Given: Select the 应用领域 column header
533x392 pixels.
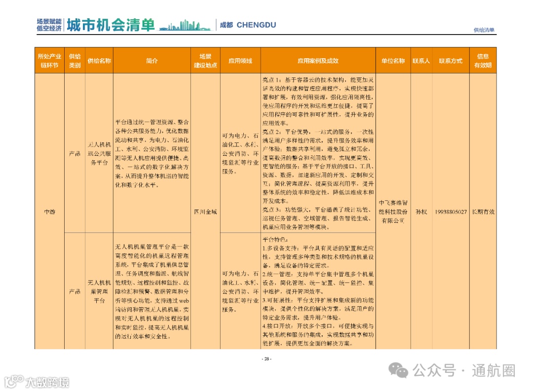Looking at the screenshot, I should (240, 61).
